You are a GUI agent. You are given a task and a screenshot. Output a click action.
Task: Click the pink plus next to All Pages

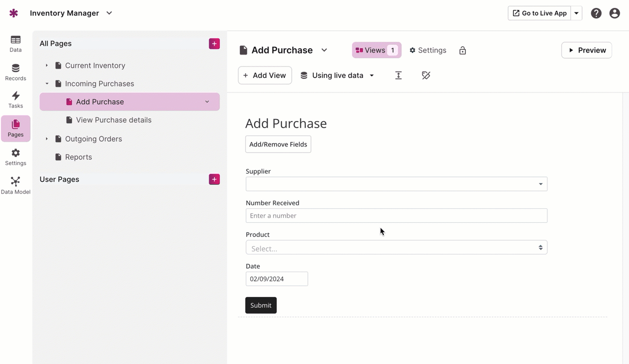[x=214, y=44]
